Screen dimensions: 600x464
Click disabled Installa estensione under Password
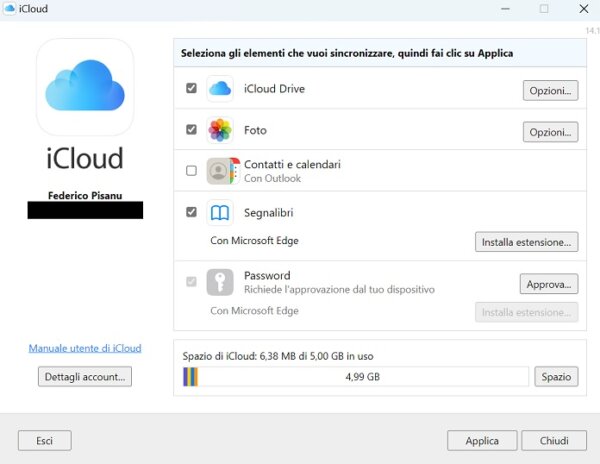point(527,312)
